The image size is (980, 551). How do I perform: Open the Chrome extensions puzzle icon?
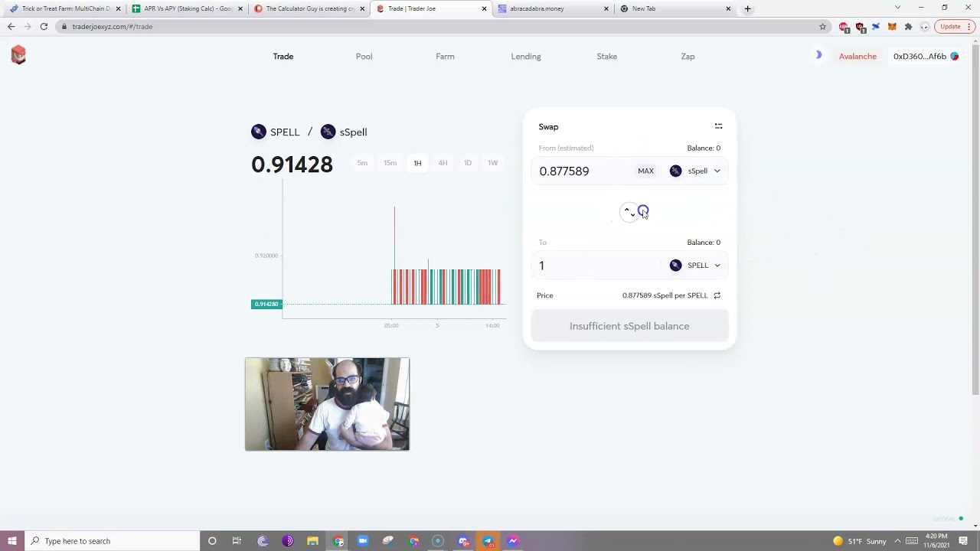(x=908, y=27)
